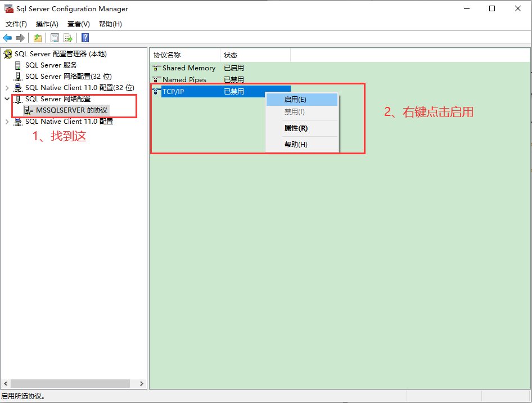Select SQL Server 网络配置(32 位) tree item
532x403 pixels.
pyautogui.click(x=68, y=77)
